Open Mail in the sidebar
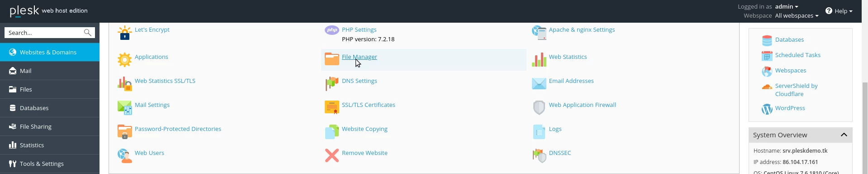This screenshot has height=174, width=868. [x=50, y=71]
